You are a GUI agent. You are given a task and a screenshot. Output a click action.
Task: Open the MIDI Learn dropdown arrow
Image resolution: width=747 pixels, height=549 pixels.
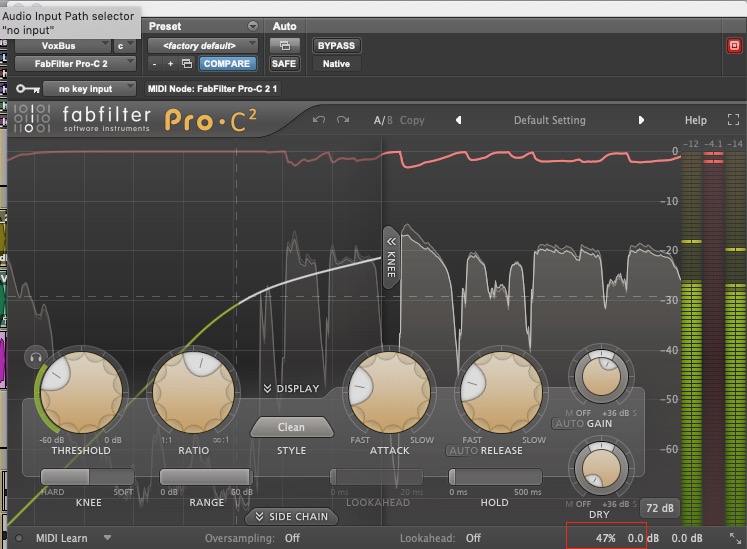pyautogui.click(x=108, y=538)
